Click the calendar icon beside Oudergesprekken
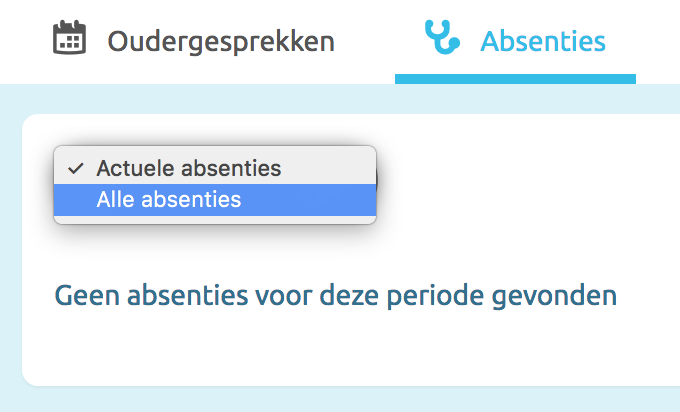Image resolution: width=680 pixels, height=412 pixels. pos(69,40)
